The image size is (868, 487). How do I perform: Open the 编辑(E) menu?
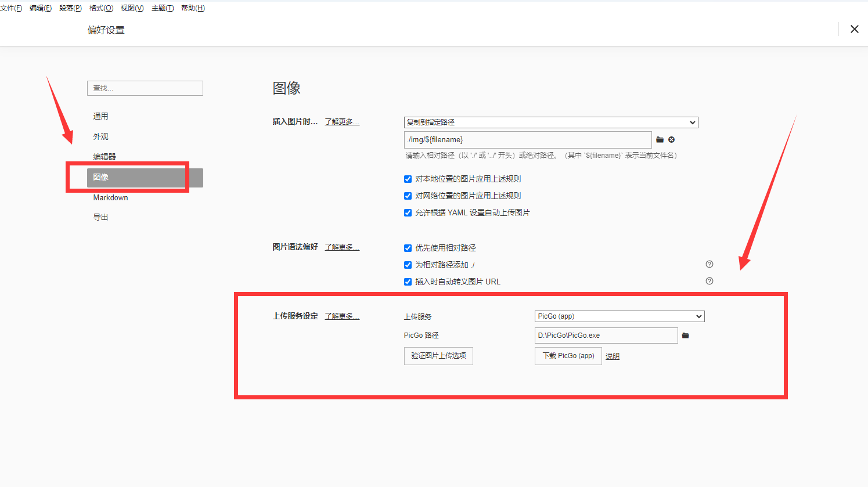(x=41, y=8)
